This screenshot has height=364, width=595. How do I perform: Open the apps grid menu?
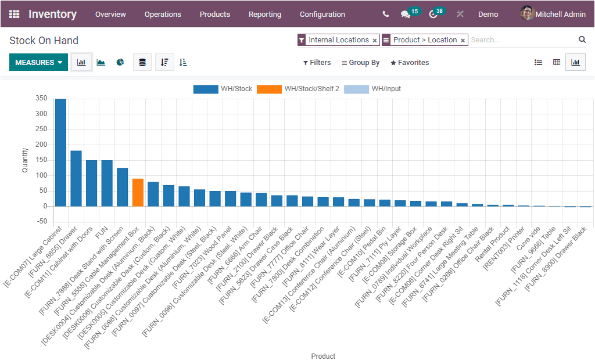tap(13, 14)
